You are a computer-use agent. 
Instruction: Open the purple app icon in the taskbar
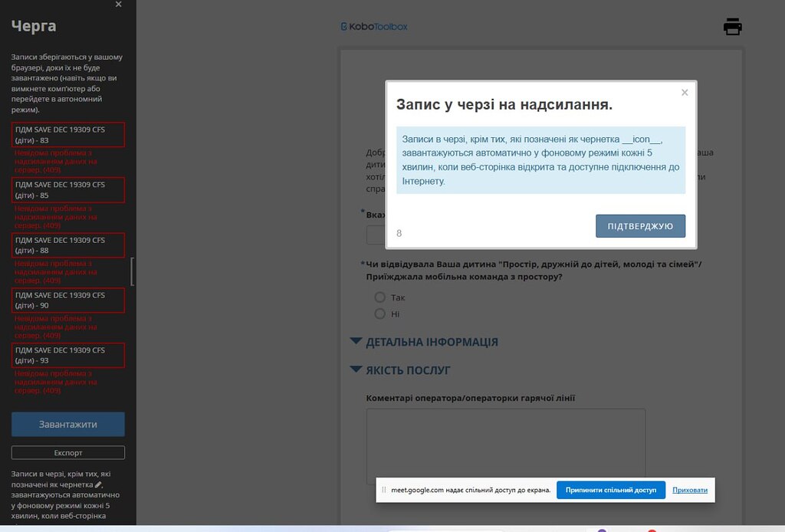coord(603,529)
